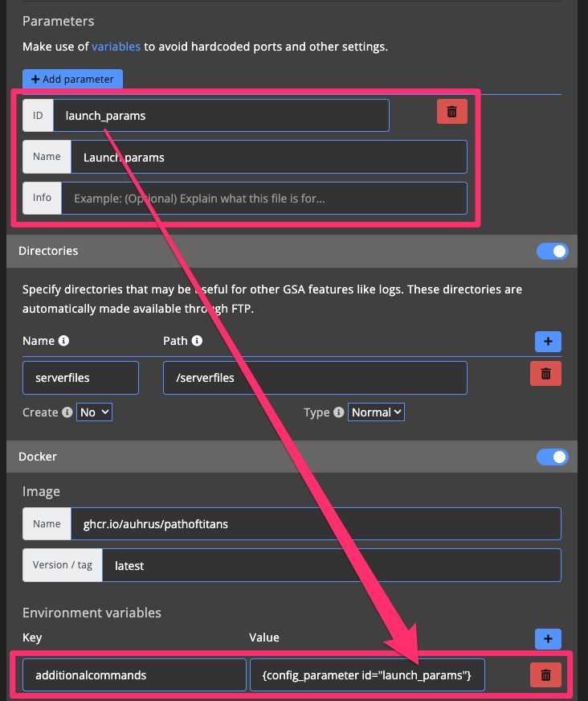Click the Add parameter button
588x701 pixels.
(72, 79)
